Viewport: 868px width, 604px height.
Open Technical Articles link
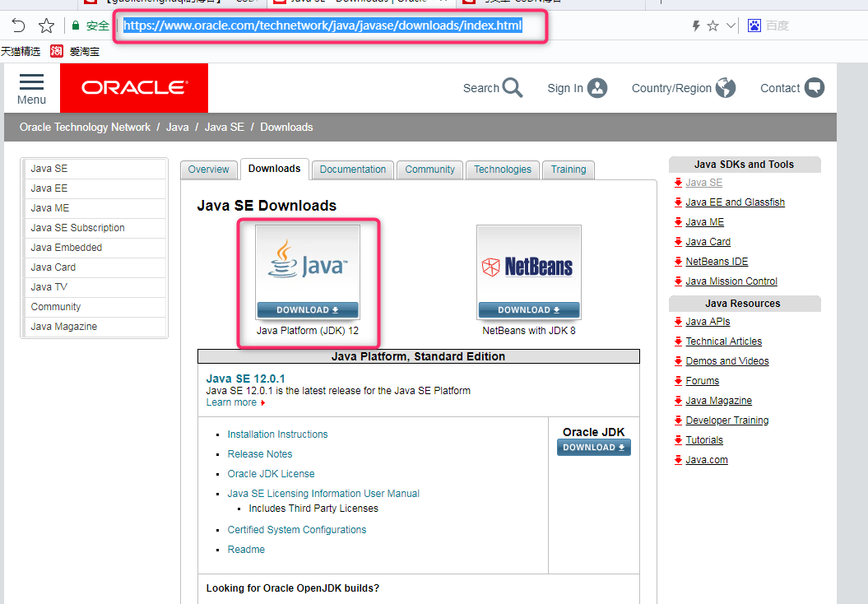pyautogui.click(x=723, y=341)
